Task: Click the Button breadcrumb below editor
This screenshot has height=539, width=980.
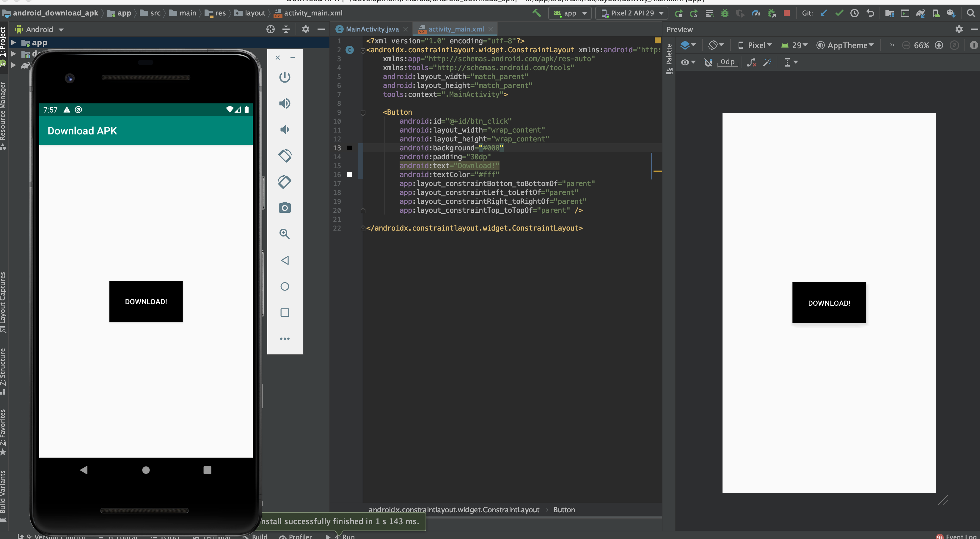Action: point(564,510)
